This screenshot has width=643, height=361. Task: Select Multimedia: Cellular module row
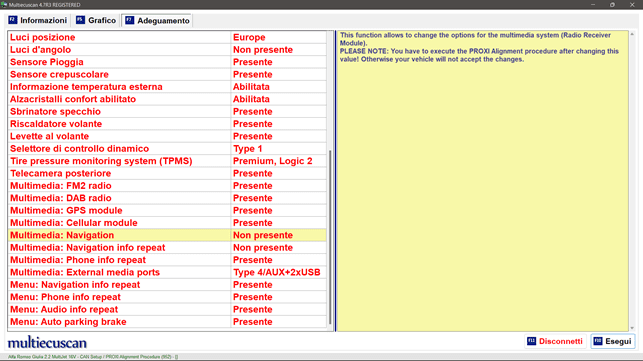pyautogui.click(x=167, y=223)
